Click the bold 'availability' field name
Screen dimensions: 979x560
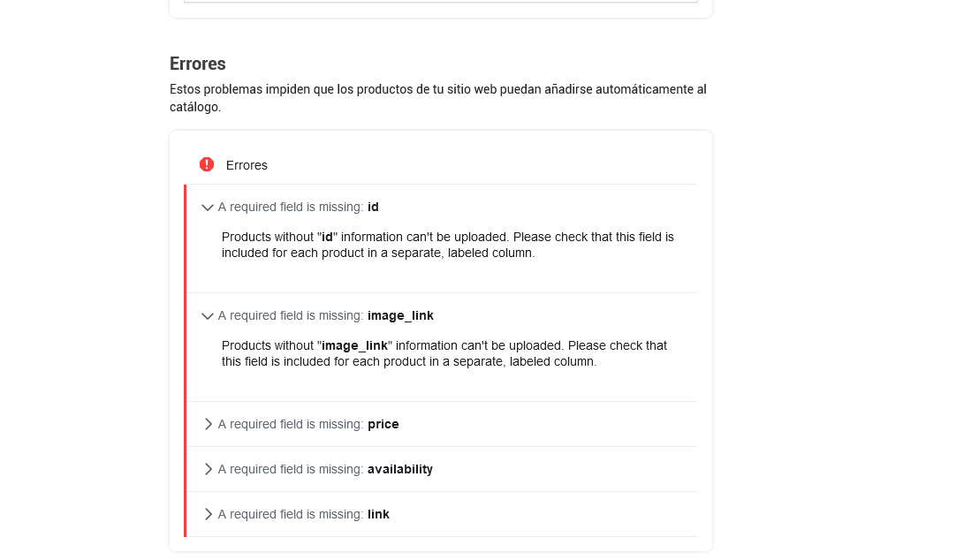coord(400,469)
